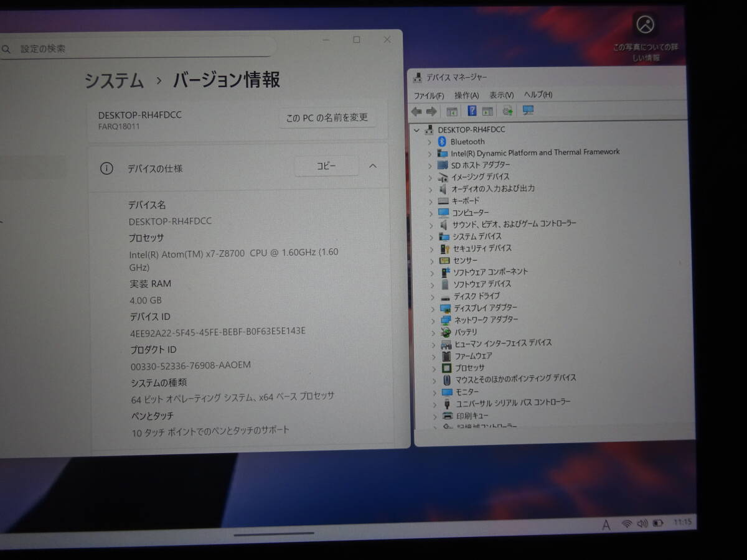Click the Wi-Fi icon in the system tray
Viewport: 747px width, 560px height.
tap(627, 524)
